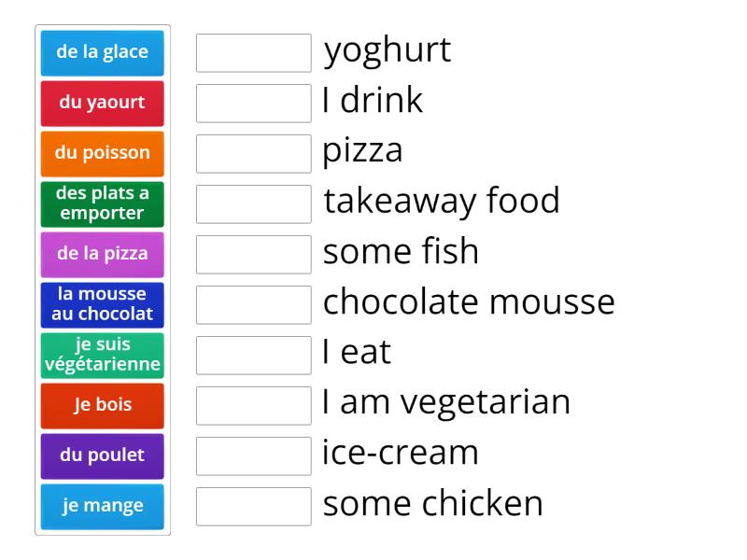
Task: Click the answer box beside 'yoghurt'
Action: coord(253,52)
